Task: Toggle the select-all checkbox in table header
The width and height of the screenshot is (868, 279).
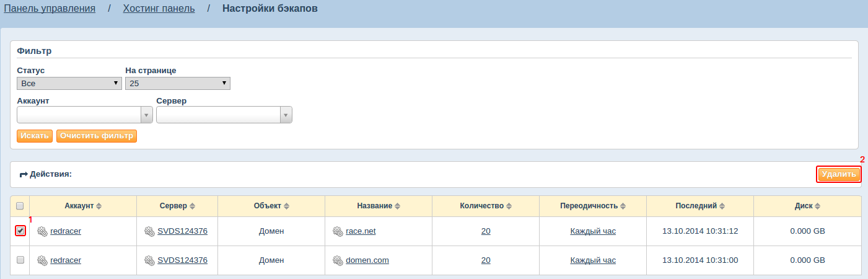Action: click(20, 206)
